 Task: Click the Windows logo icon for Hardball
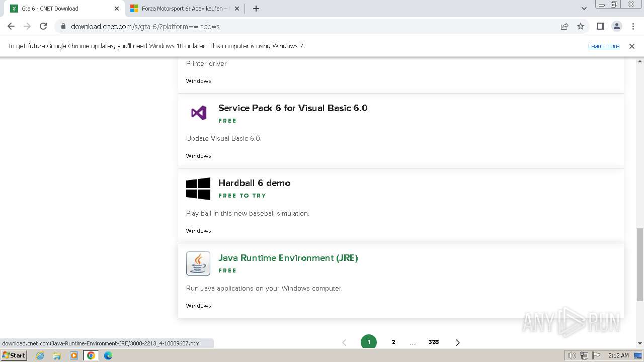coord(198,189)
